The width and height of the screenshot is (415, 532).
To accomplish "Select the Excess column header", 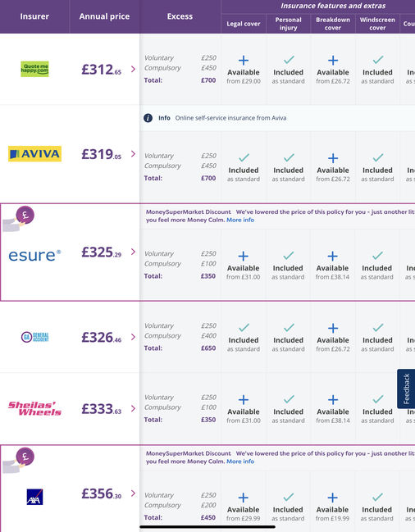I will 180,16.
